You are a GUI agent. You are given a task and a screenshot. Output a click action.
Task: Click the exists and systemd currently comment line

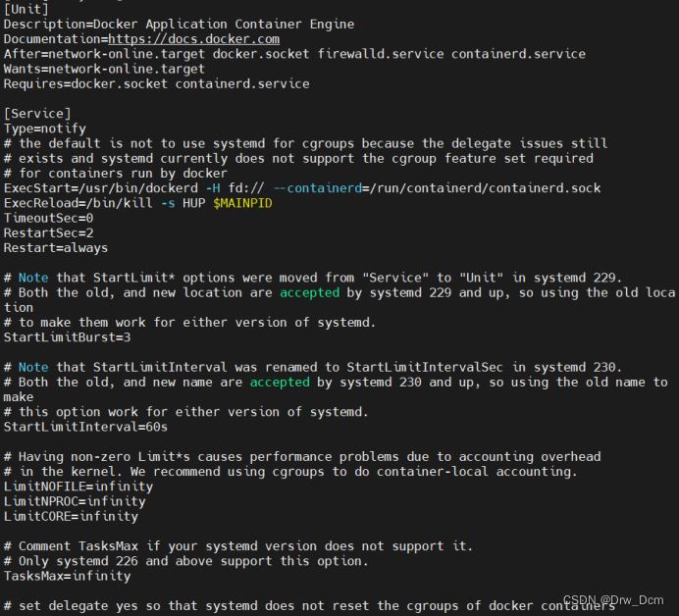coord(298,159)
